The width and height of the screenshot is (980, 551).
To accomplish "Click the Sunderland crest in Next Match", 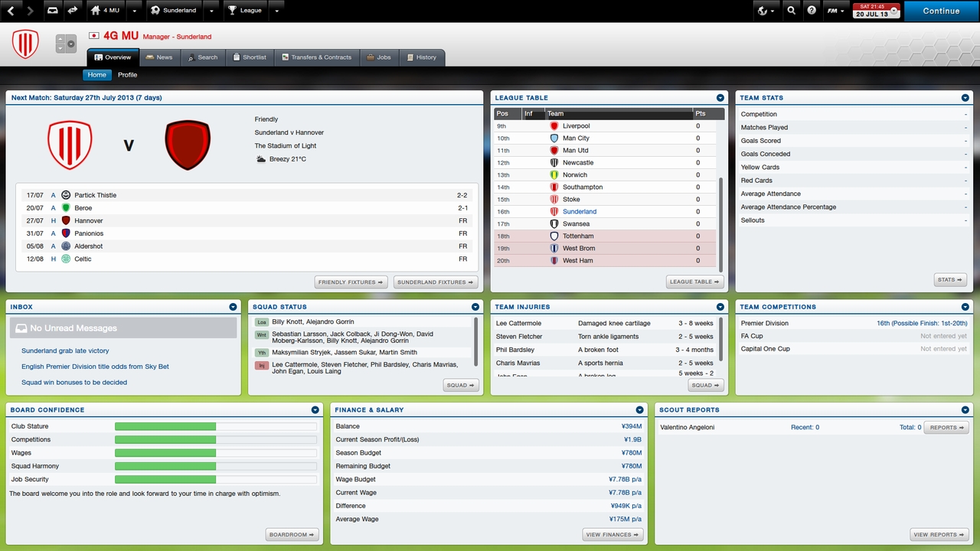I will click(70, 145).
